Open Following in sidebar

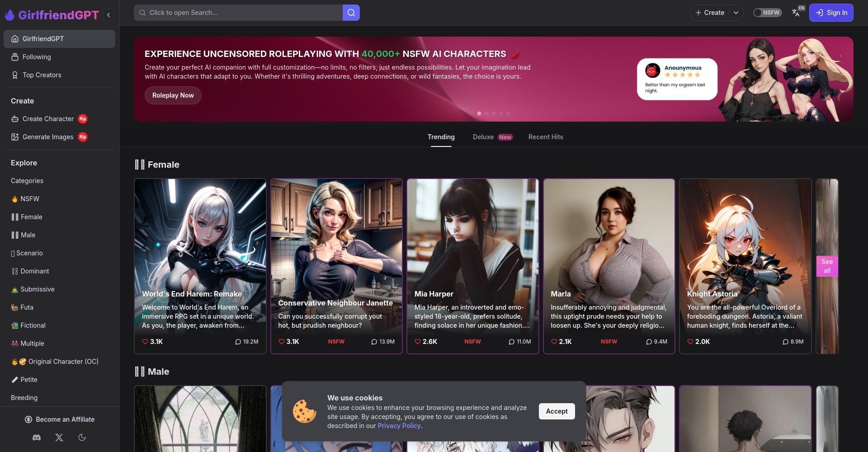coord(59,57)
